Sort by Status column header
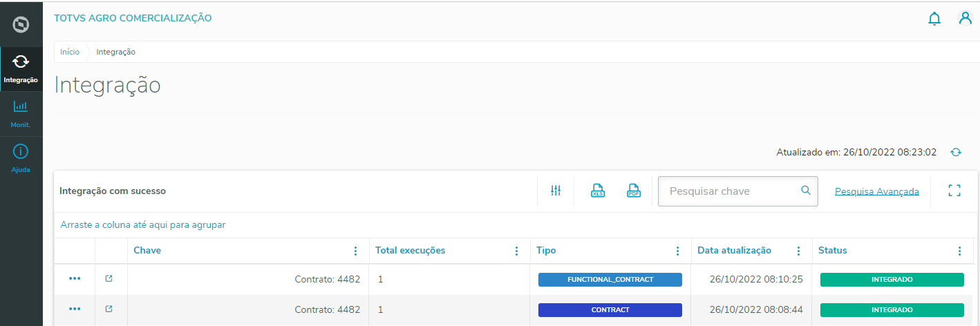The height and width of the screenshot is (326, 980). pyautogui.click(x=833, y=250)
